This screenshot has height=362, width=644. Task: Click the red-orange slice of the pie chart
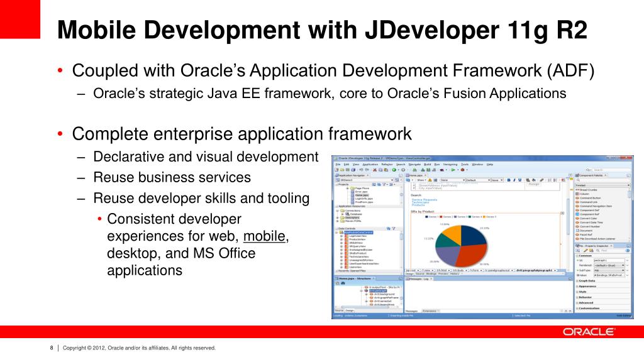(x=472, y=255)
